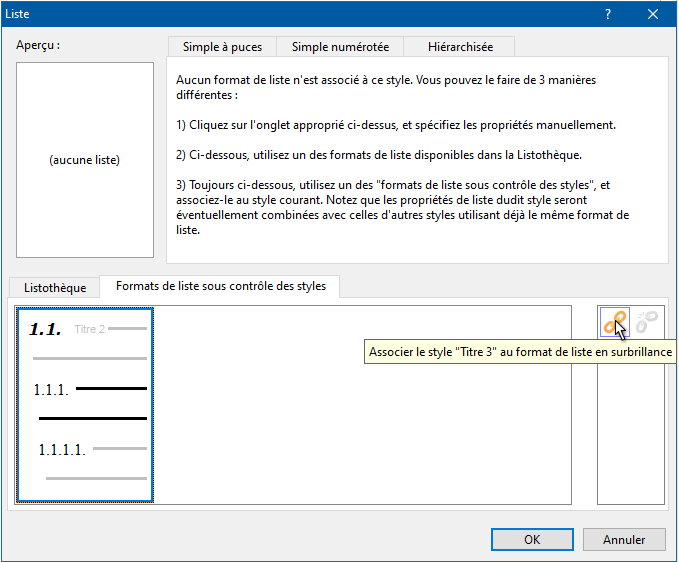Switch to the Listothèque tab
The image size is (679, 562).
55,287
